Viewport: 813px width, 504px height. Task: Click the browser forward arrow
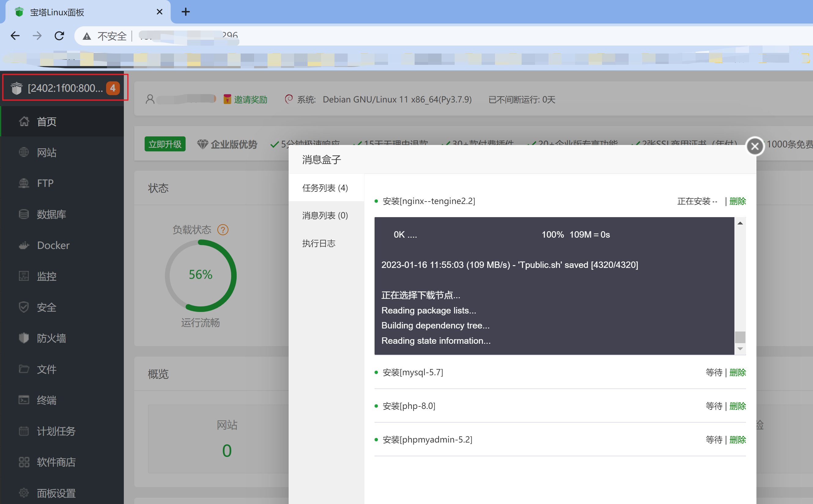coord(37,36)
